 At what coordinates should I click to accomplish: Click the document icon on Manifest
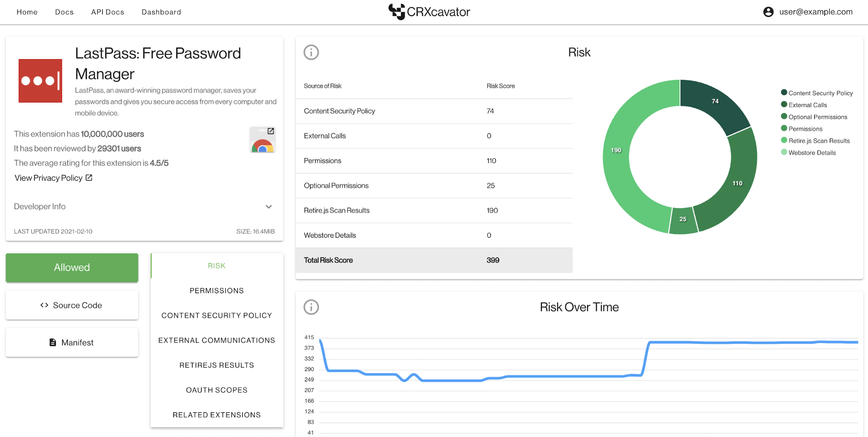(x=53, y=342)
